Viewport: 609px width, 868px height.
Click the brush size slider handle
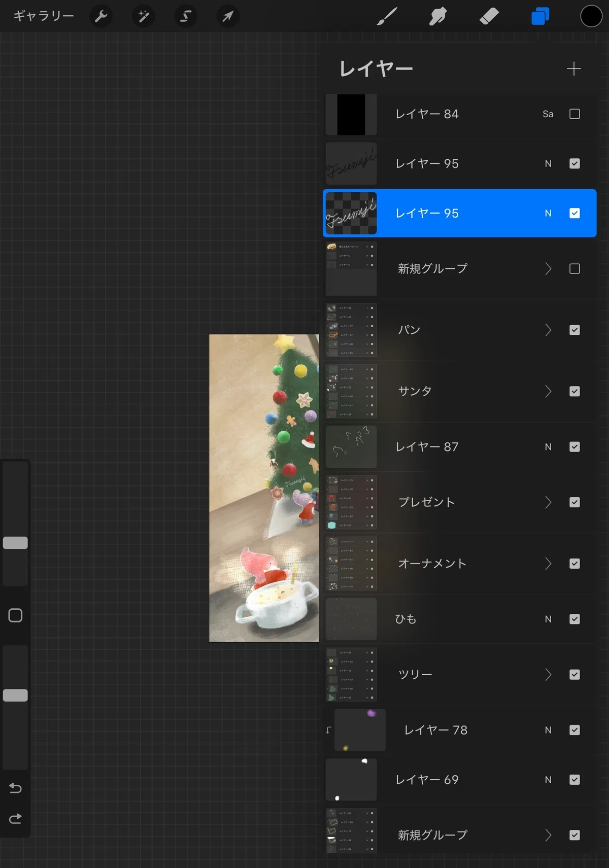15,543
